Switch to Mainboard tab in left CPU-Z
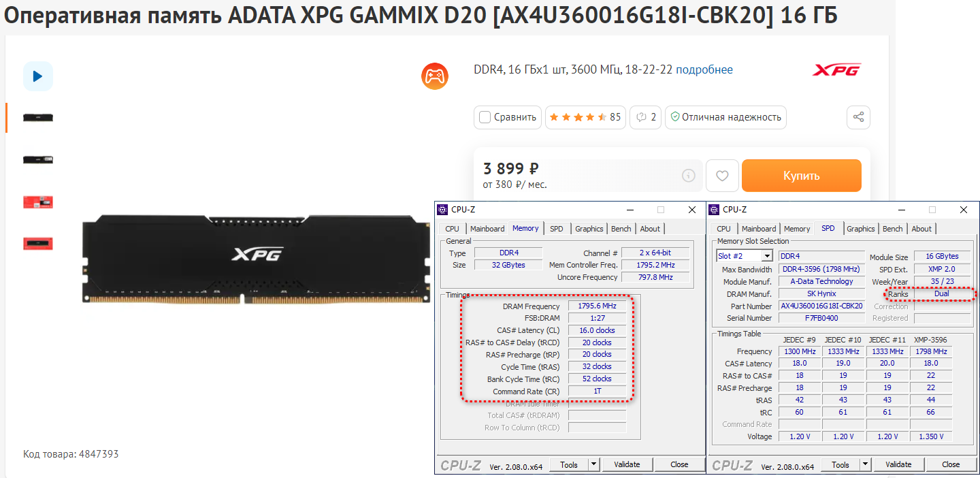The width and height of the screenshot is (980, 478). pos(487,229)
